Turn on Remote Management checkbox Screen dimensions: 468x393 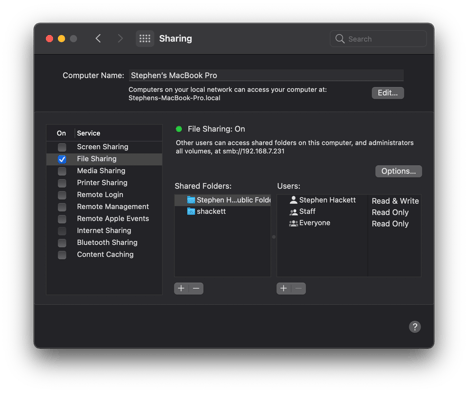coord(62,207)
